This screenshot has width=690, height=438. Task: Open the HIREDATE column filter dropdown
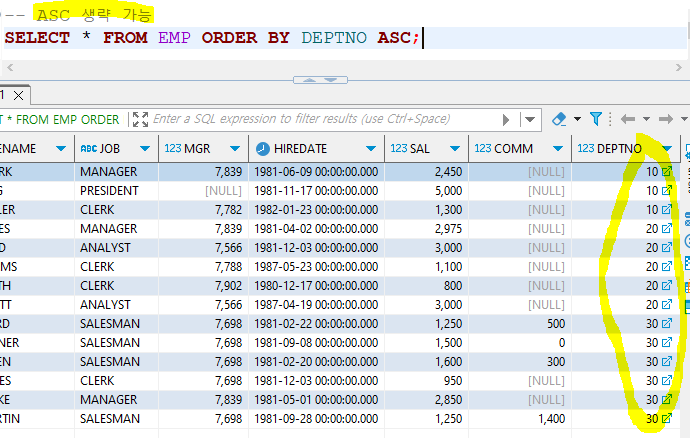[371, 149]
